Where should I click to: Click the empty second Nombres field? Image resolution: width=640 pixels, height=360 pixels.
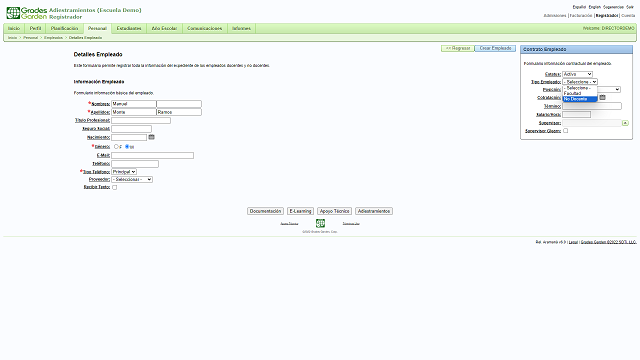179,104
